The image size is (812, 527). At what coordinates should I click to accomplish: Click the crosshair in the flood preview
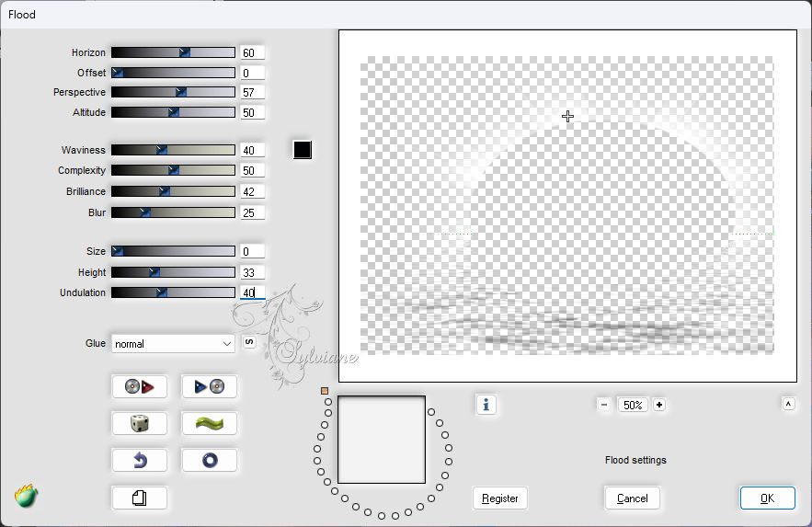tap(567, 117)
